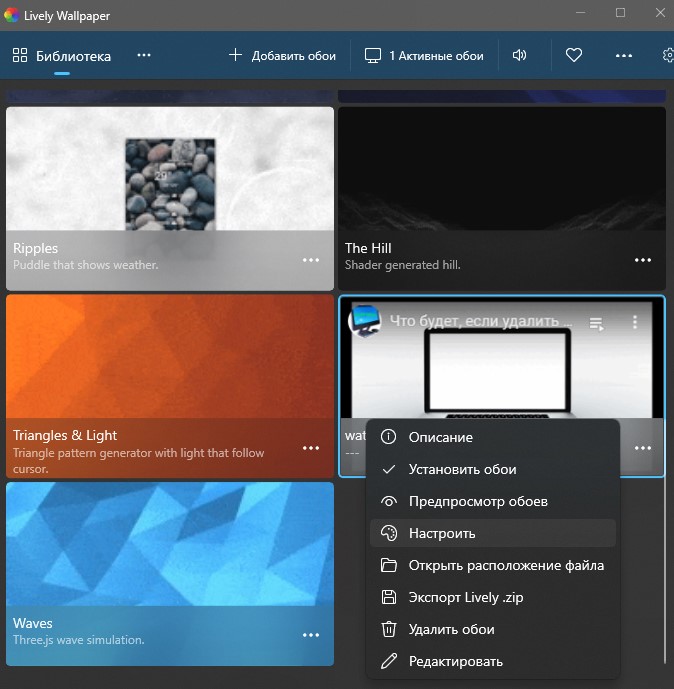Open Triangles & Light three-dot menu
The width and height of the screenshot is (674, 689).
(x=311, y=448)
